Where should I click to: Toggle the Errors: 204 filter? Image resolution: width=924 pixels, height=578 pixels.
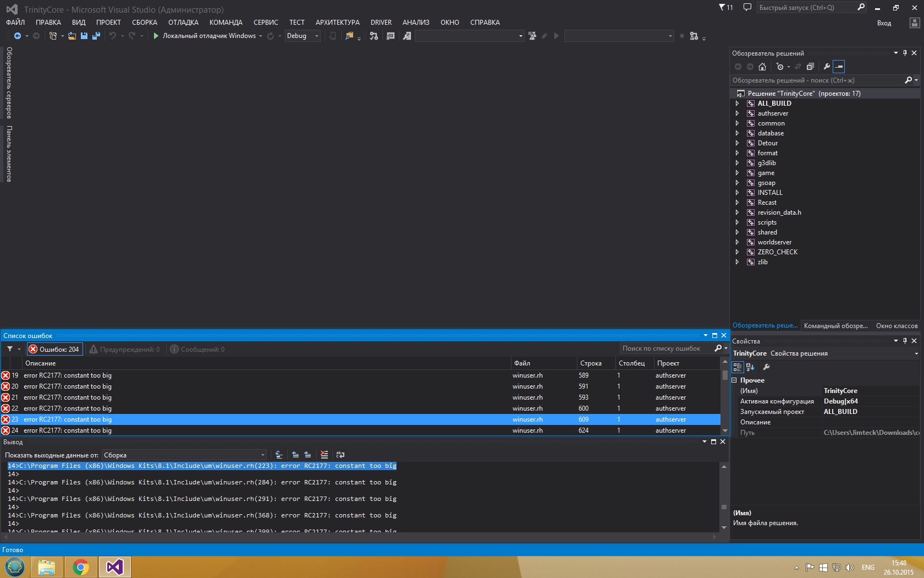point(54,349)
